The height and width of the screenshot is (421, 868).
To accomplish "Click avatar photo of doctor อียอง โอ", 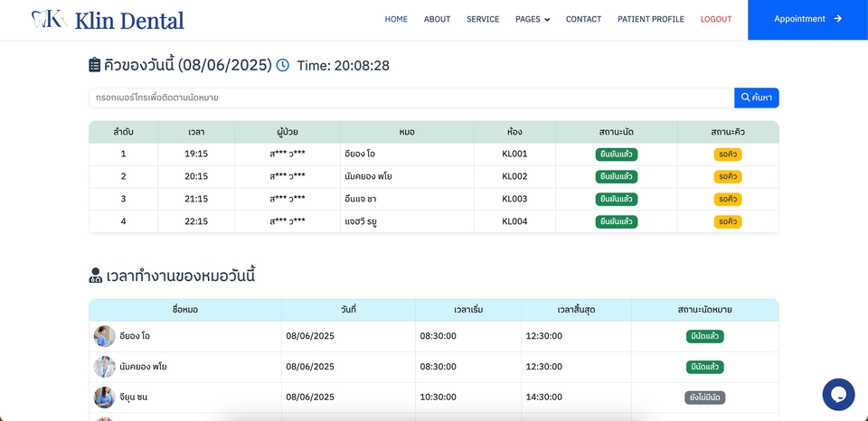I will tap(105, 336).
